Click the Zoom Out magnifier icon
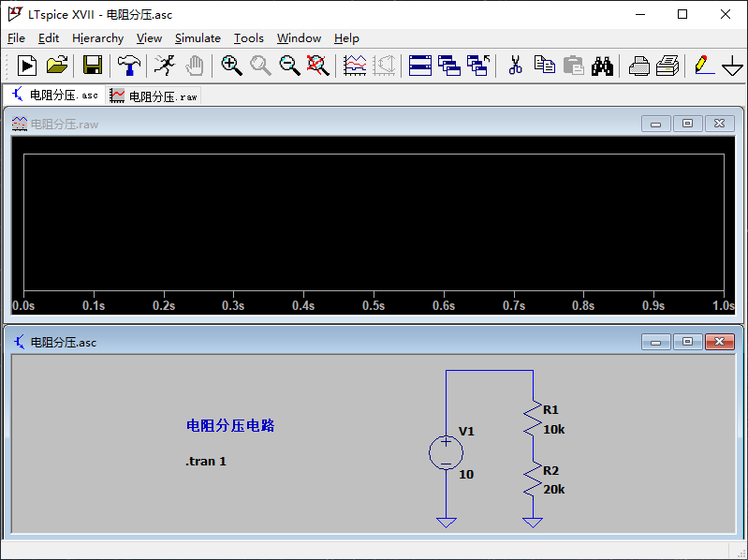This screenshot has width=748, height=560. [x=290, y=66]
